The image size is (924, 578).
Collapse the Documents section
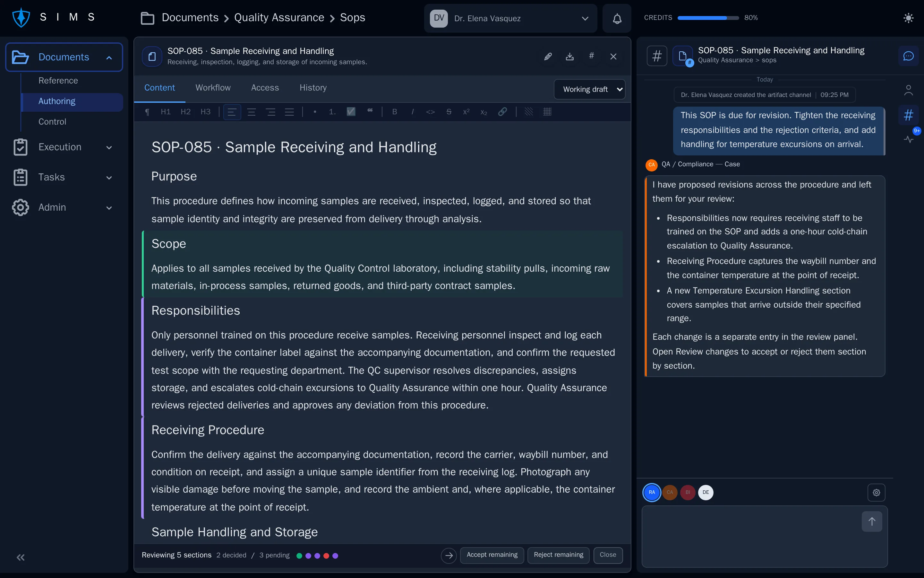coord(64,57)
